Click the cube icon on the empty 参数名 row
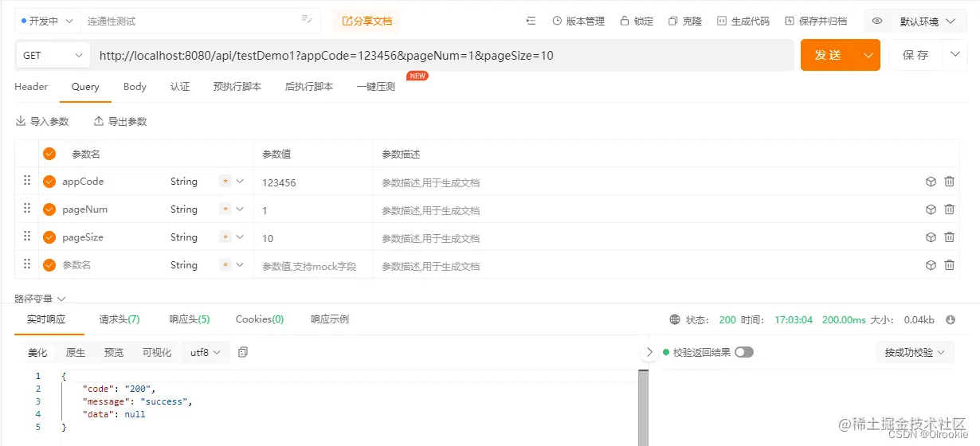980x446 pixels. click(x=930, y=265)
